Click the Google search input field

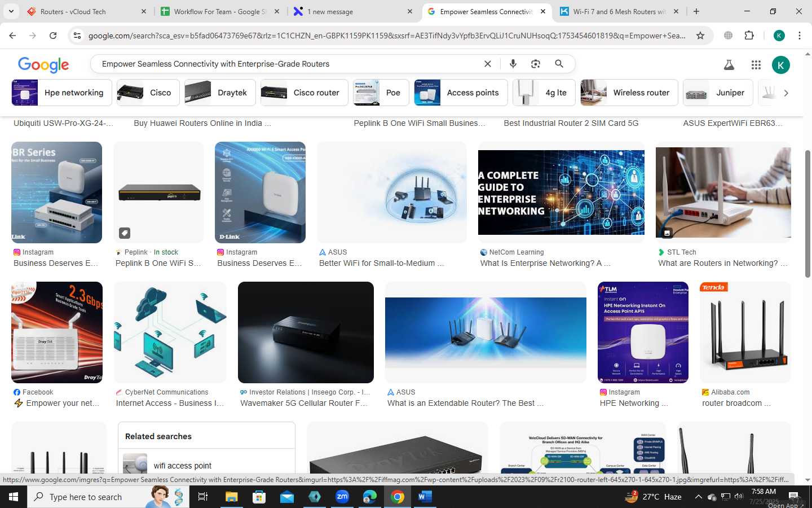click(x=288, y=64)
